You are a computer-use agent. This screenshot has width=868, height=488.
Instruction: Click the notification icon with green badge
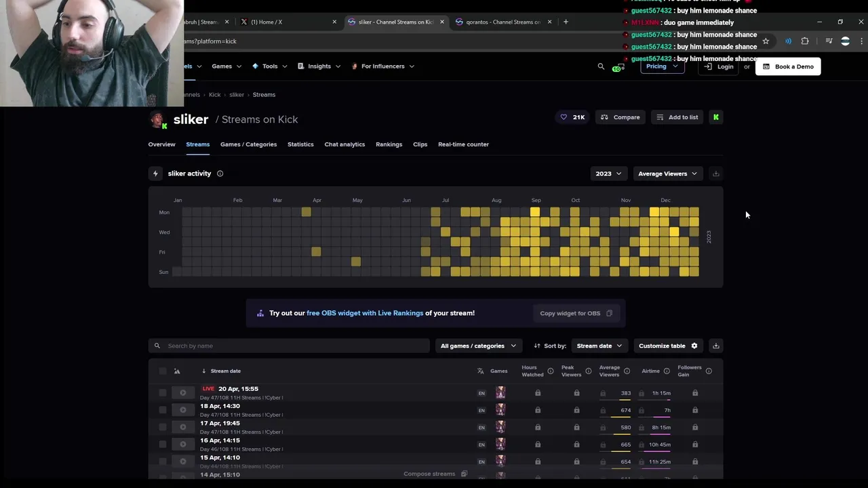pos(618,67)
